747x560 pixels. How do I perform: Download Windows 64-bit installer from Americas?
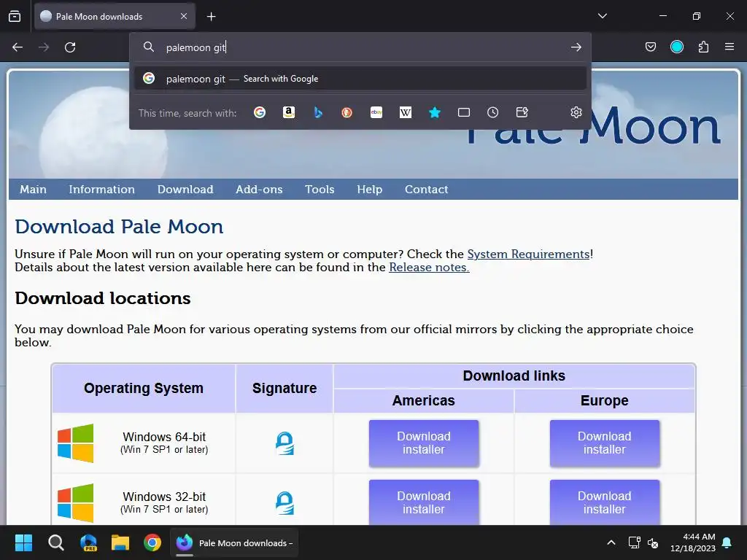[424, 443]
